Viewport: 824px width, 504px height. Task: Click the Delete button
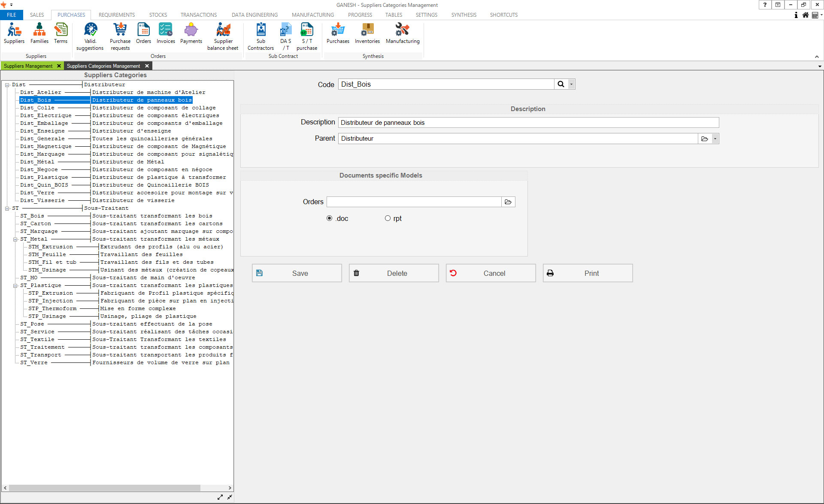(394, 273)
